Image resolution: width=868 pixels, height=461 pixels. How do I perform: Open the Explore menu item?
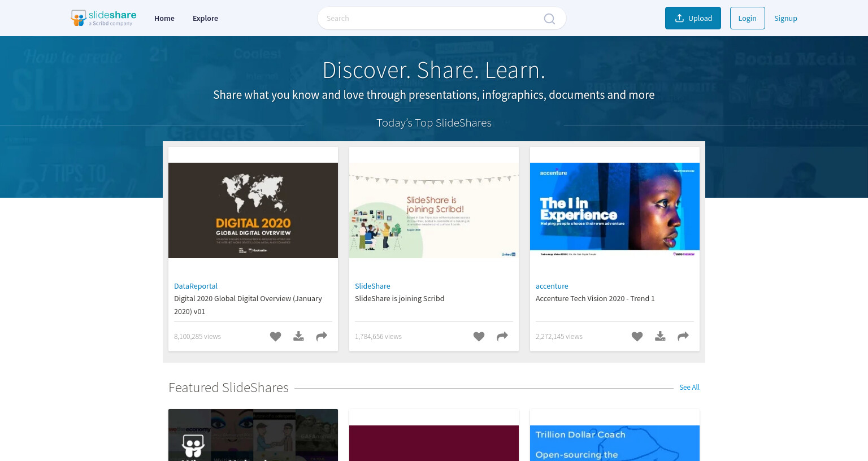tap(205, 18)
